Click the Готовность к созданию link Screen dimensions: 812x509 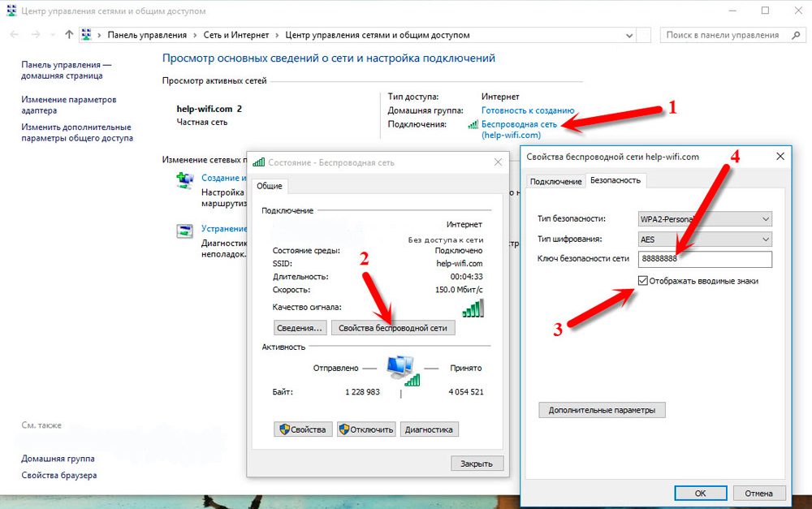coord(528,110)
